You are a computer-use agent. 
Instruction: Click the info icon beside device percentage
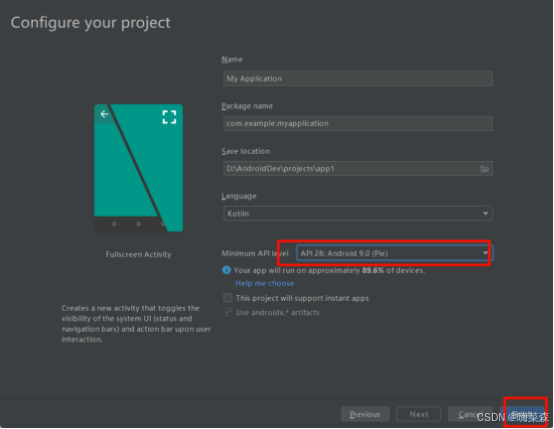pos(226,271)
